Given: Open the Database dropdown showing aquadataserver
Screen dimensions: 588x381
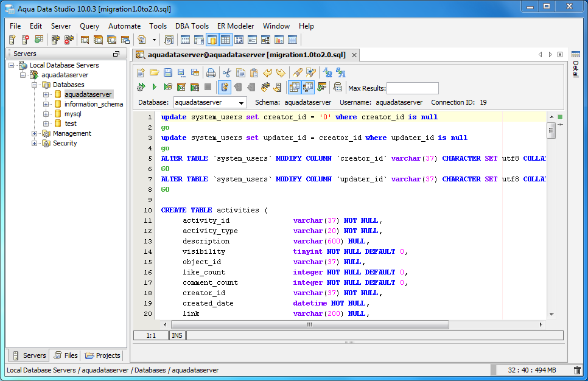Looking at the screenshot, I should coord(210,102).
